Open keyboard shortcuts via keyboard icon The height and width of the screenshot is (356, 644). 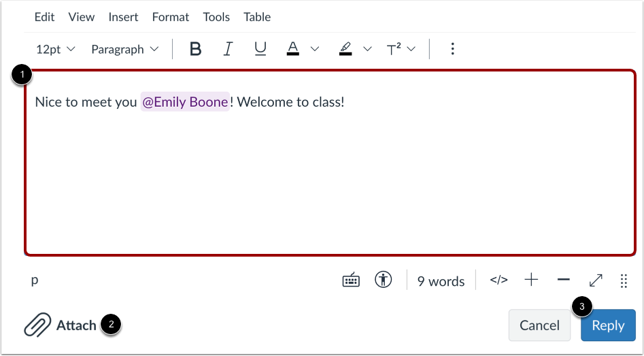pos(351,280)
